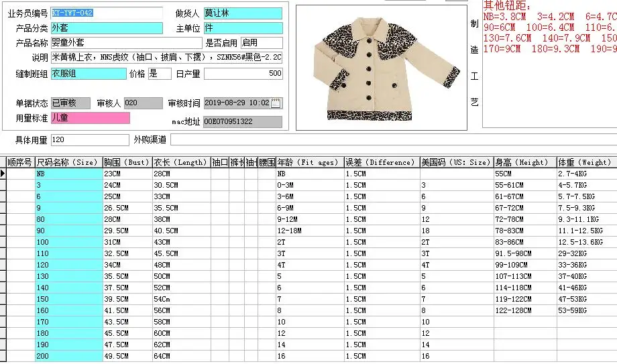Click fit ages cell 12-18M

click(310, 231)
